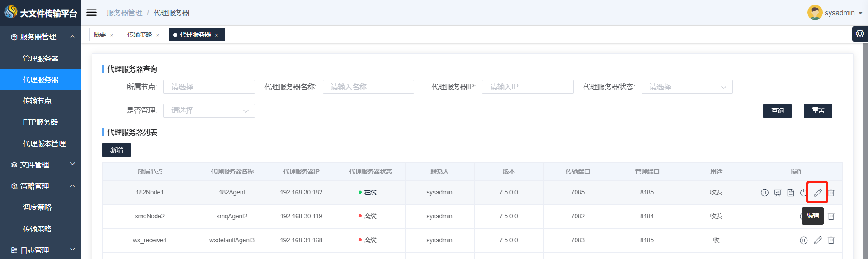Open the settings gear at right edge
The image size is (868, 259).
point(860,34)
